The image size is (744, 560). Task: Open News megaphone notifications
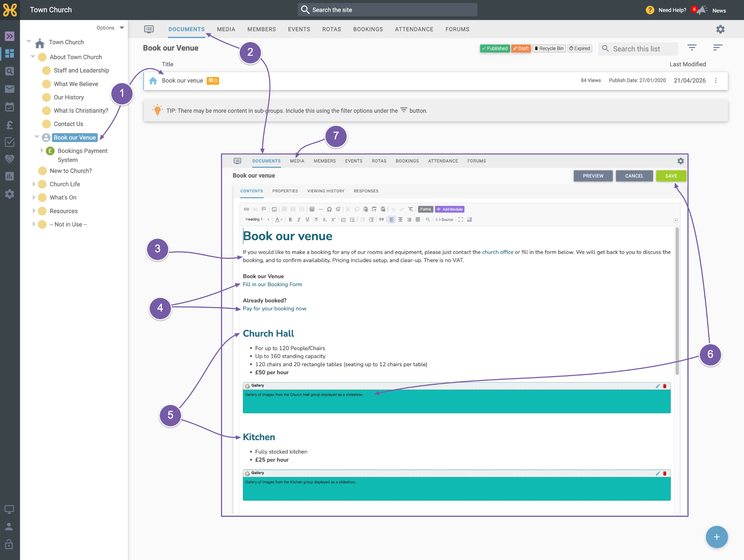[x=702, y=10]
